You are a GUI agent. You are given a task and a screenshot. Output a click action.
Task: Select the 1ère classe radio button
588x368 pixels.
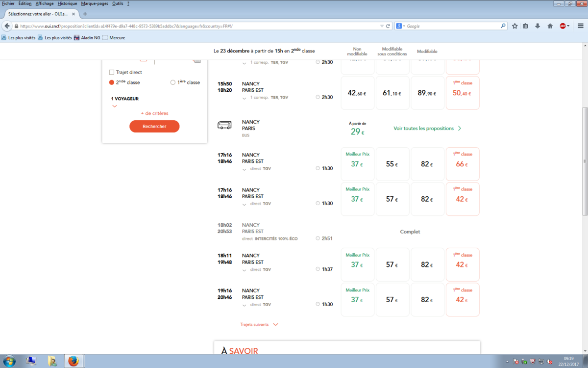click(x=172, y=82)
